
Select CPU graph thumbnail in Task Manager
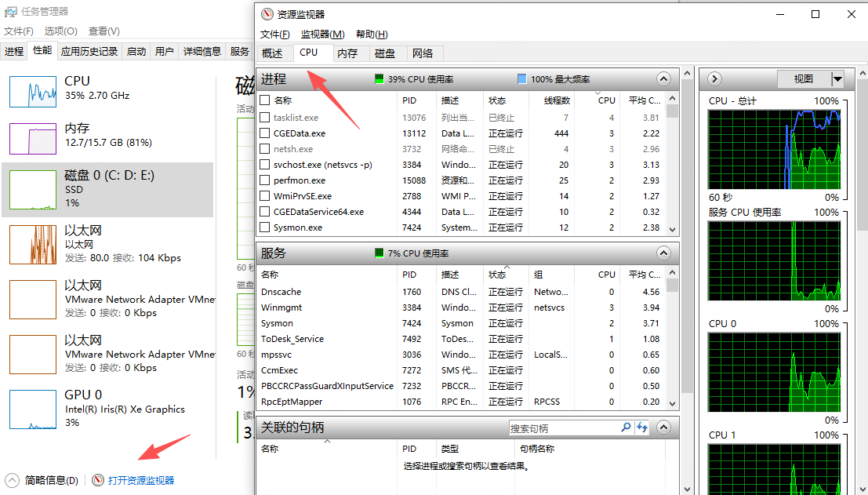point(33,92)
